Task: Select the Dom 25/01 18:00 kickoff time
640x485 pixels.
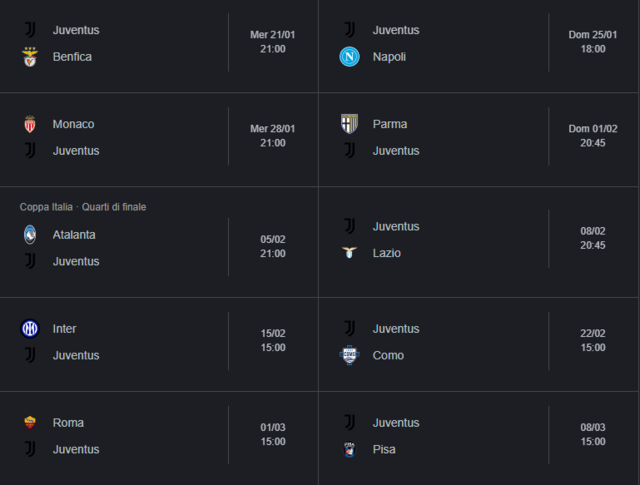Action: point(593,48)
